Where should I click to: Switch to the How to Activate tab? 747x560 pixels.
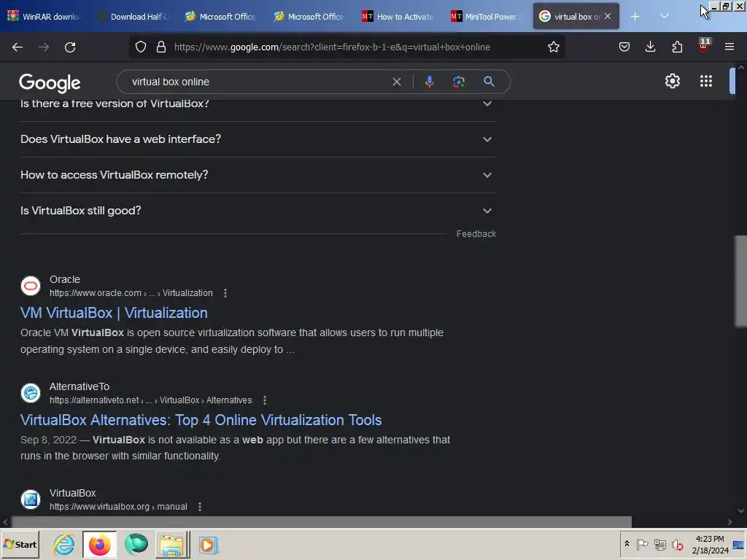(x=398, y=17)
